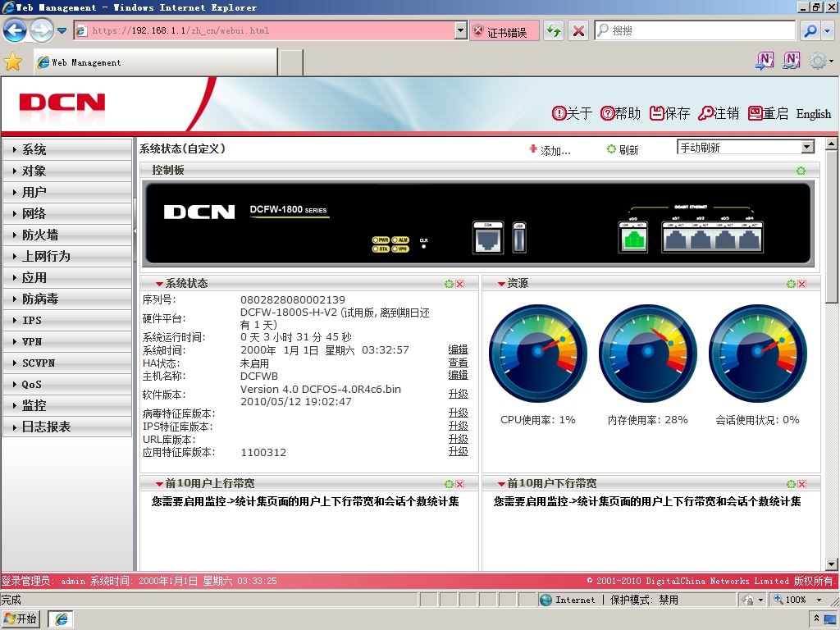Click 升级 next to 病毒特征库版本
The width and height of the screenshot is (840, 630).
(458, 413)
